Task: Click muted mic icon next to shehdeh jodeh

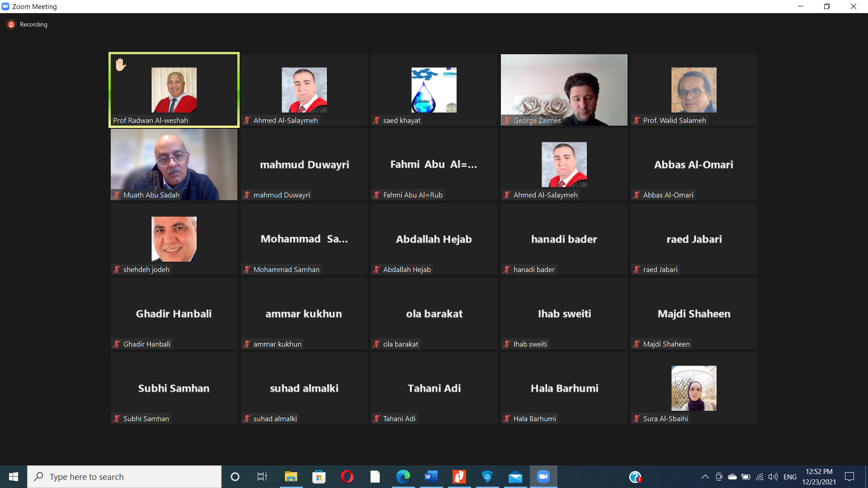Action: (117, 269)
